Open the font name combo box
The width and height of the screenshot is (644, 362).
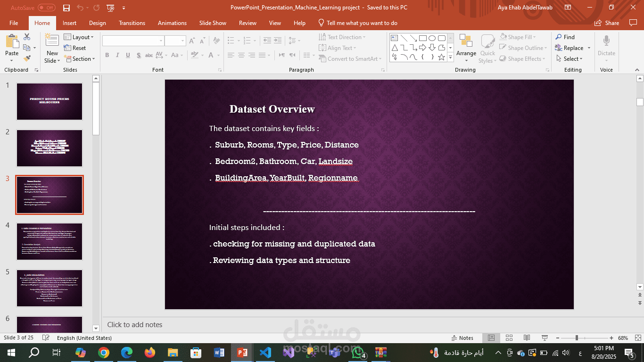(133, 41)
